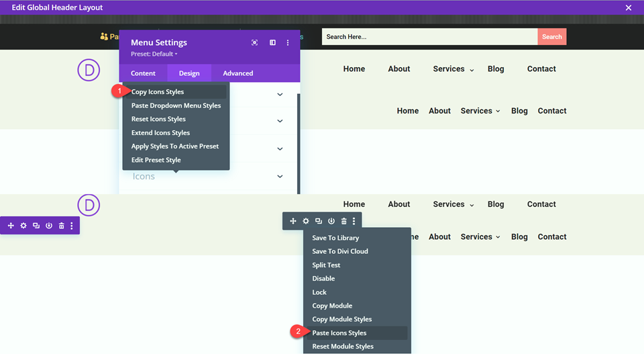644x354 pixels.
Task: Open the Preset: Default dropdown
Action: tap(154, 54)
